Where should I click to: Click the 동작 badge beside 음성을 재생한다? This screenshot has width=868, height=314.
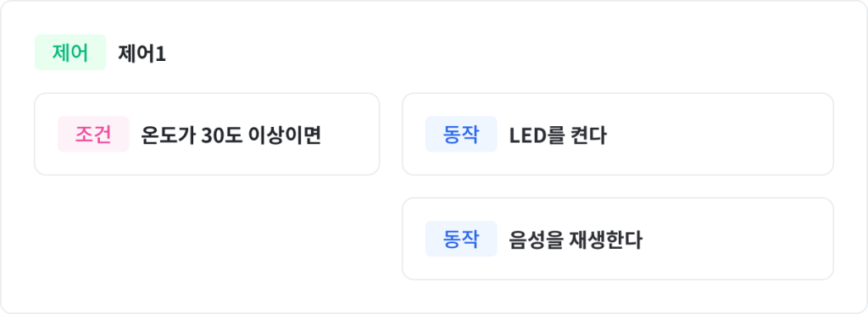pos(461,239)
